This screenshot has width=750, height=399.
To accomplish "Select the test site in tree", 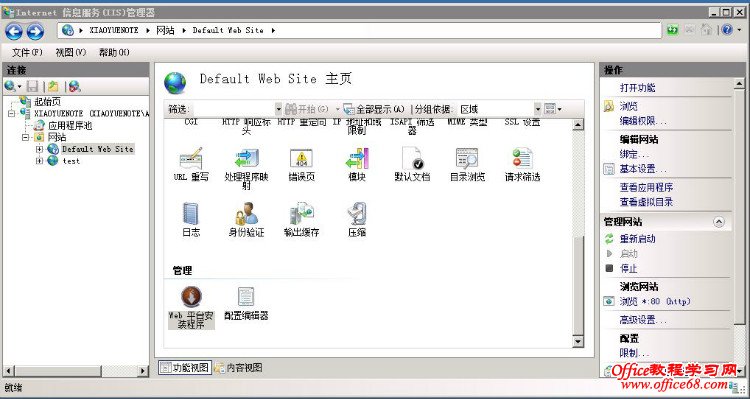I will click(x=71, y=161).
